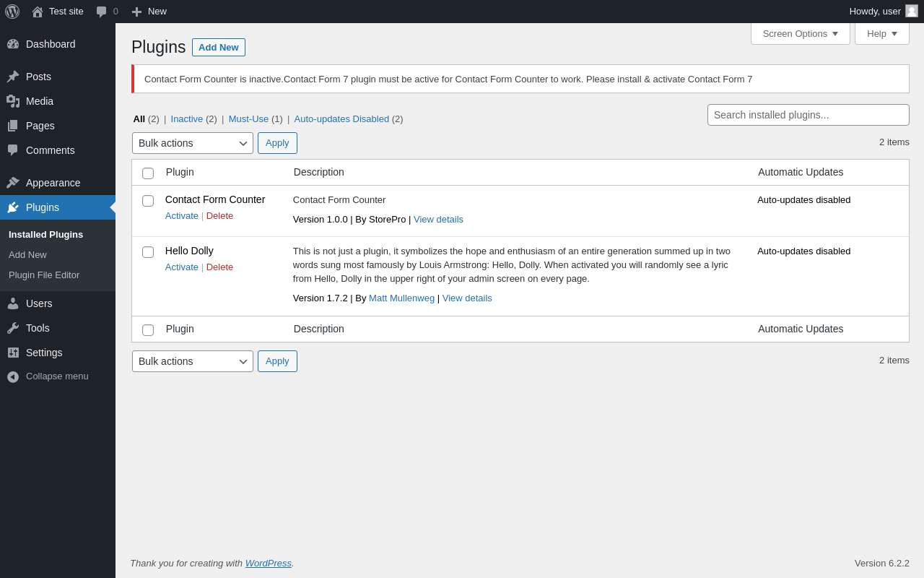924x578 pixels.
Task: Click the Collapse menu arrow icon
Action: [x=13, y=376]
